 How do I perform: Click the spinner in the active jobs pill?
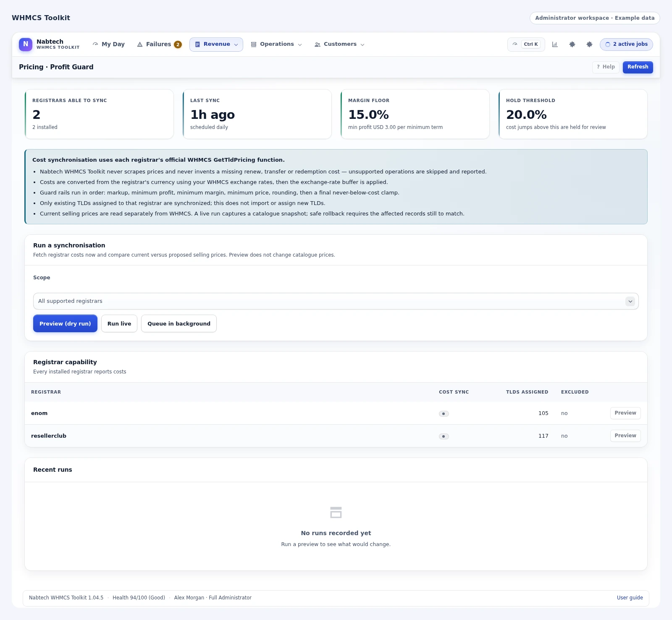pos(607,44)
